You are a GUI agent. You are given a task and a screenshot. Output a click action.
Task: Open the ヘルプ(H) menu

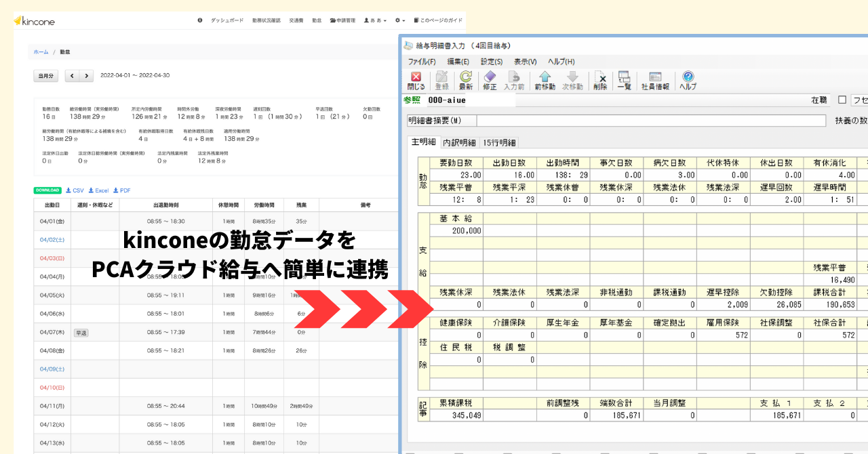[x=561, y=62]
